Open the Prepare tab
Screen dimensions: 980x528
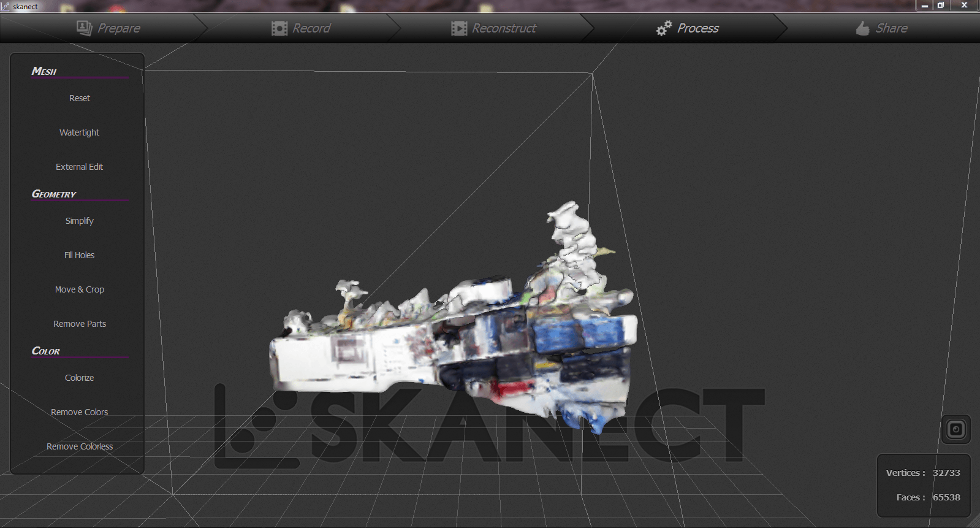[x=108, y=28]
